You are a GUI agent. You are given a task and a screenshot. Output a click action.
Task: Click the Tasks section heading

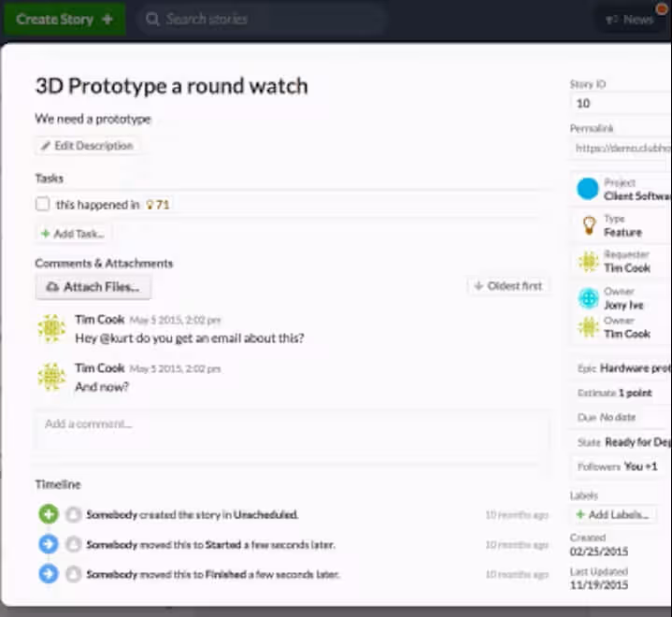[x=50, y=179]
